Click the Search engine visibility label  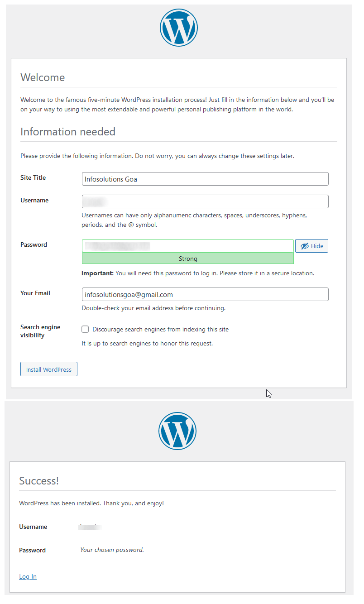point(40,331)
